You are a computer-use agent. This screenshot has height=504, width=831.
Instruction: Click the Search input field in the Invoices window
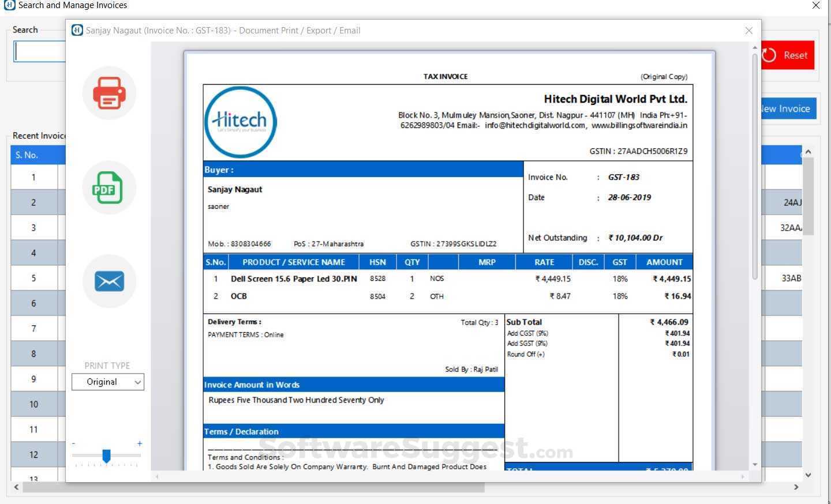click(40, 51)
